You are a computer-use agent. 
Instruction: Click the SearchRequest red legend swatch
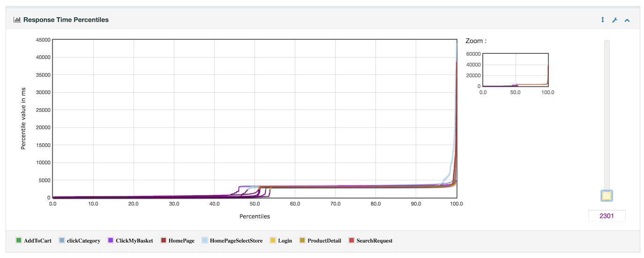tap(352, 241)
